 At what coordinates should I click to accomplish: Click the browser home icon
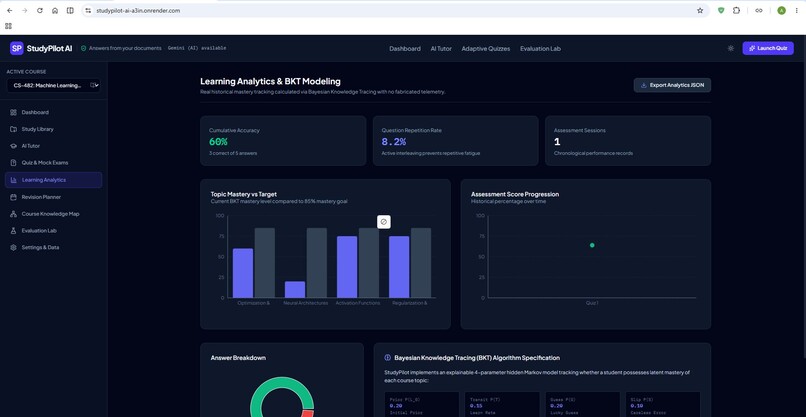pyautogui.click(x=55, y=10)
